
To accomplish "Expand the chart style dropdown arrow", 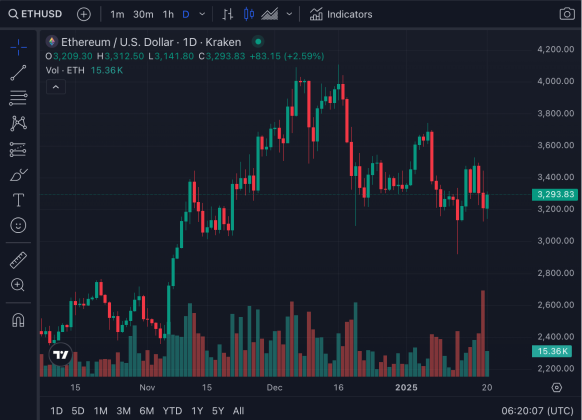I will pyautogui.click(x=290, y=14).
